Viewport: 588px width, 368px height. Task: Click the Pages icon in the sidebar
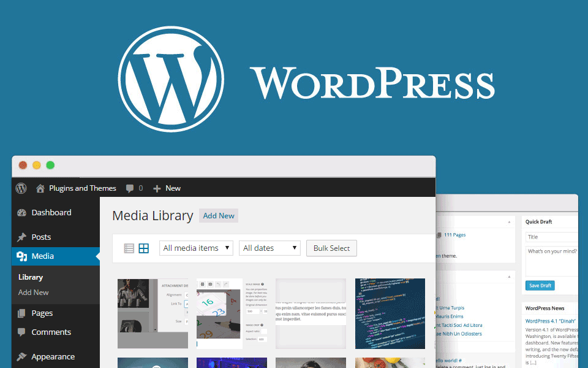22,313
